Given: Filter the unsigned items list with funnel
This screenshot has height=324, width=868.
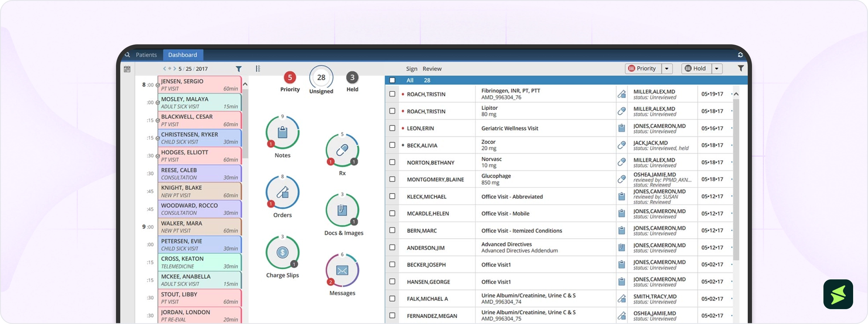Looking at the screenshot, I should pyautogui.click(x=741, y=68).
